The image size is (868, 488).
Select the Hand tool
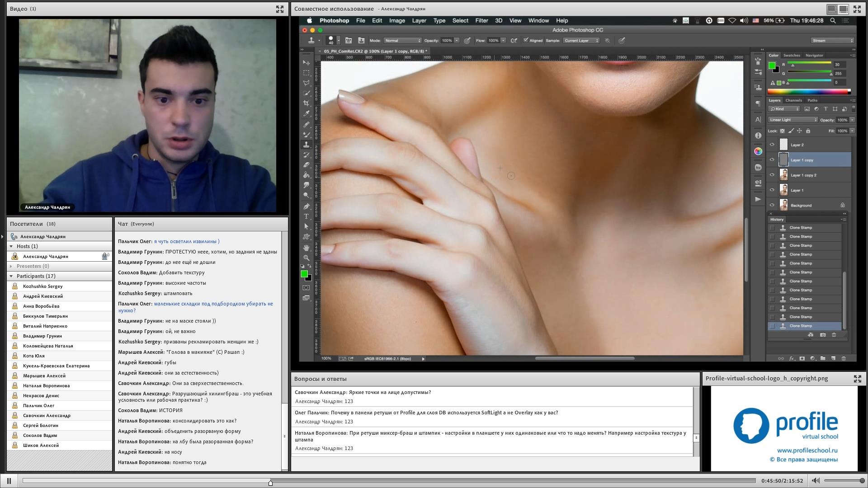pos(306,248)
